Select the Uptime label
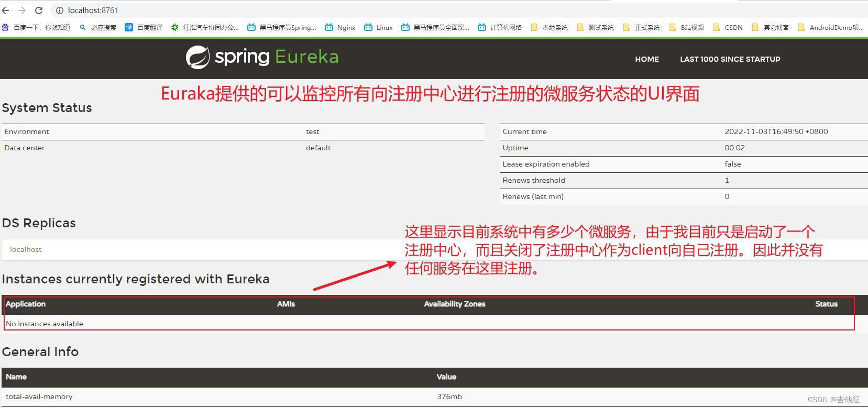Viewport: 868px width, 408px height. pos(515,148)
